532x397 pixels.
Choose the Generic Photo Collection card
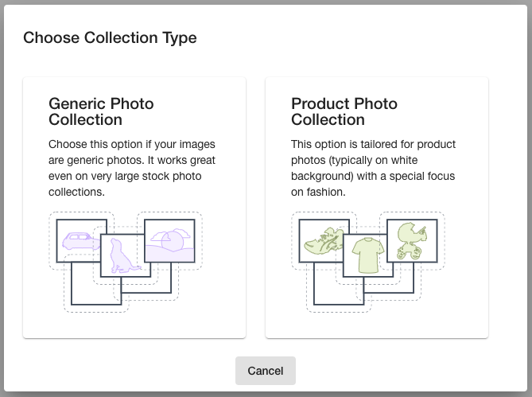pyautogui.click(x=134, y=208)
